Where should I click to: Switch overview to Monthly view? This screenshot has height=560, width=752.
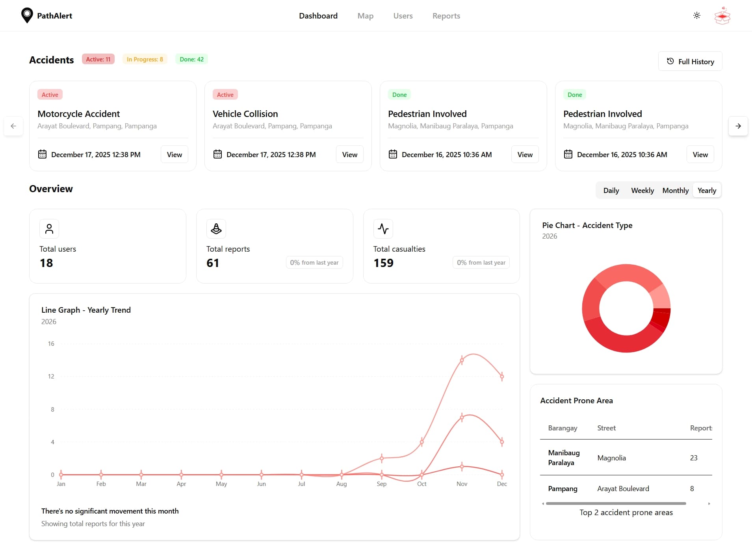pyautogui.click(x=675, y=190)
